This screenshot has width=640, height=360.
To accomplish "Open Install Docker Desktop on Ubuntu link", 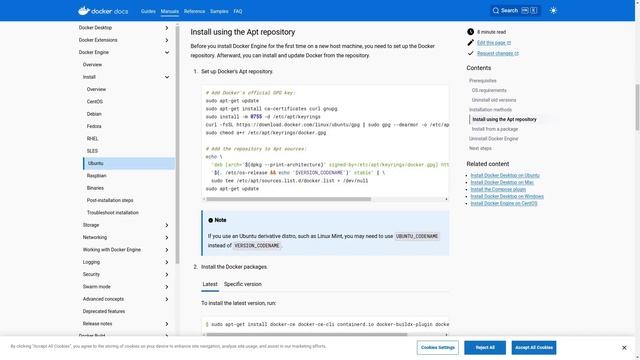I will click(x=505, y=176).
